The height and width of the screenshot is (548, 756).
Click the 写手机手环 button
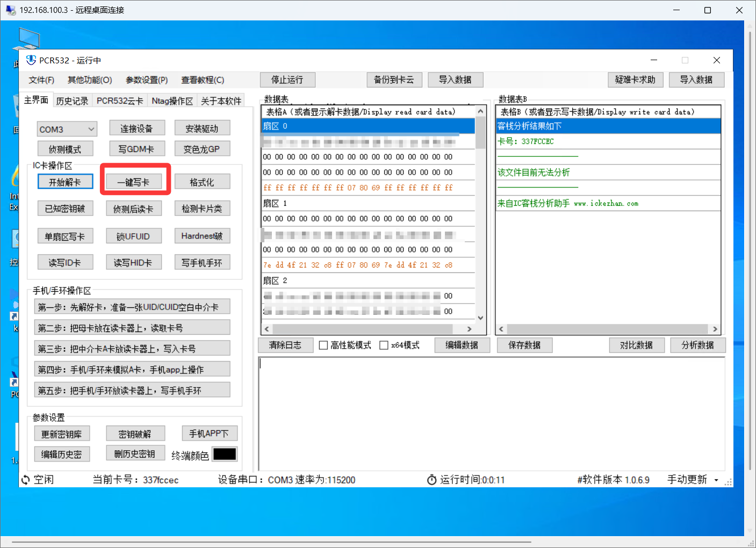202,262
